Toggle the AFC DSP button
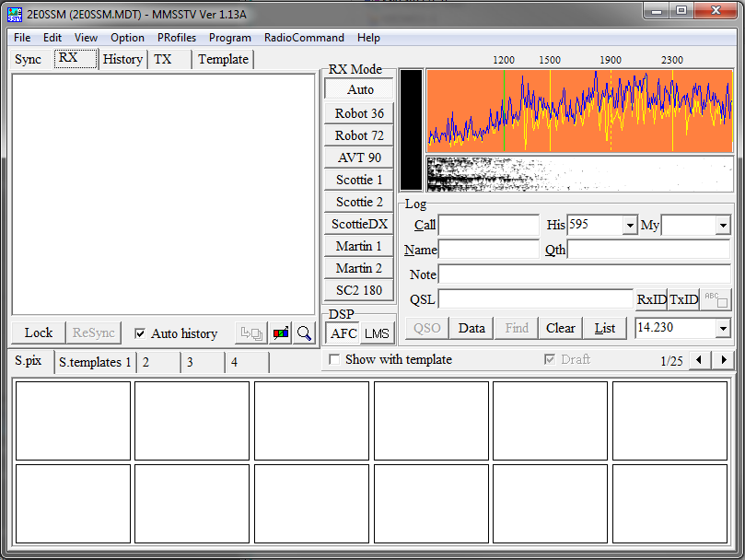The height and width of the screenshot is (560, 745). coord(343,333)
